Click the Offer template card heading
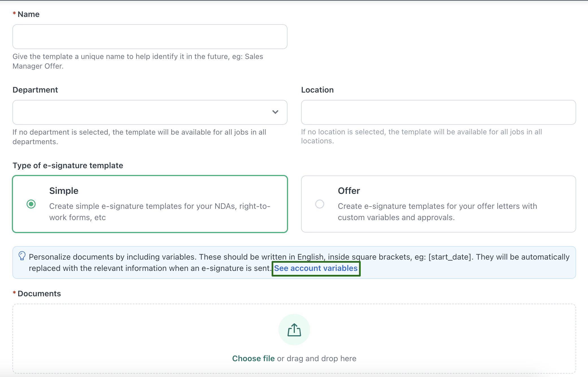 349,191
